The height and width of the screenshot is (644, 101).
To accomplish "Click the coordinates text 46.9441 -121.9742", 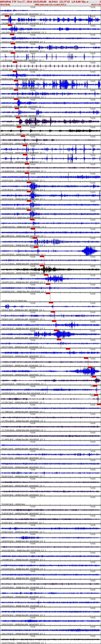I will 59,2.
